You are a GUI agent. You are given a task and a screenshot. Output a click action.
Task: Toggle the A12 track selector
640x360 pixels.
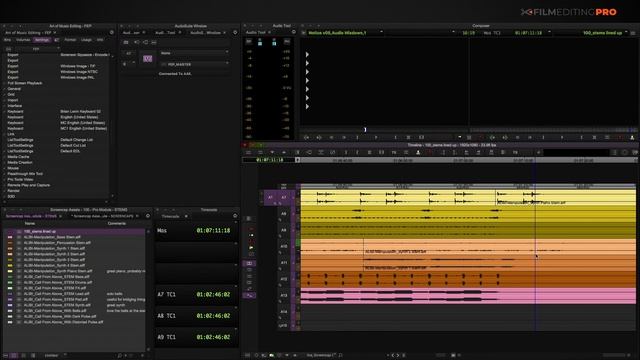coord(284,279)
